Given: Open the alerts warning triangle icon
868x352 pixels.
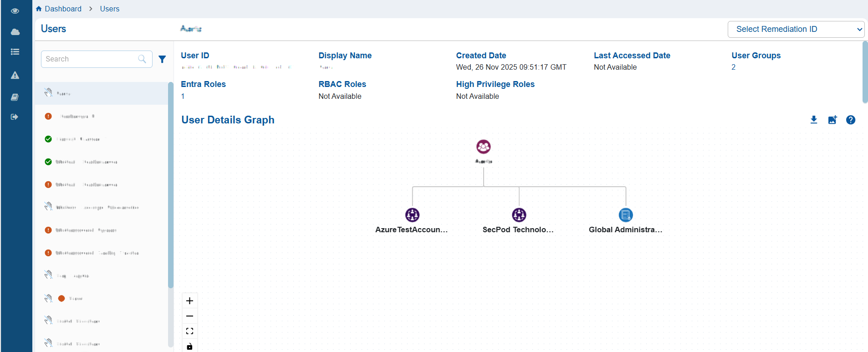Looking at the screenshot, I should 15,75.
